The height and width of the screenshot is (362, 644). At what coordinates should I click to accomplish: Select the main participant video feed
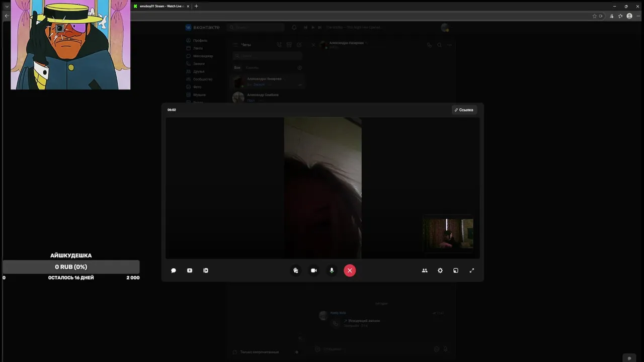click(323, 188)
